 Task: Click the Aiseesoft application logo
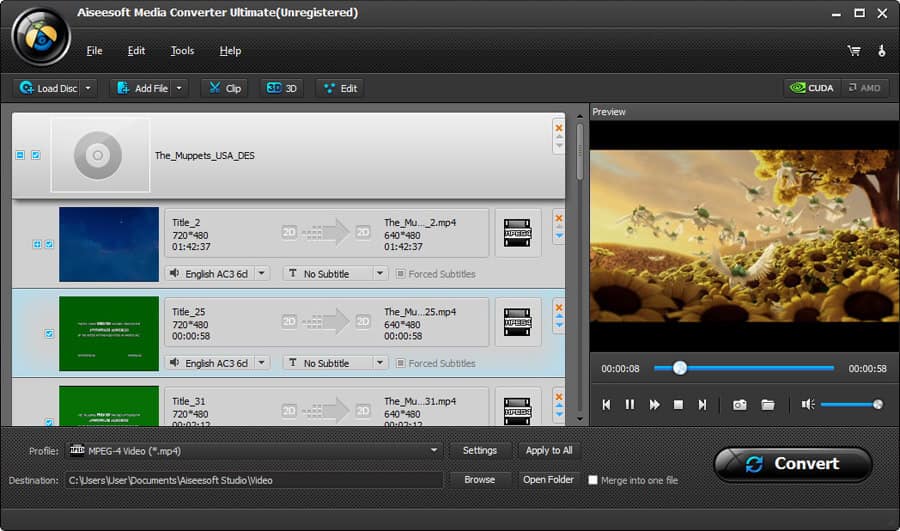41,37
